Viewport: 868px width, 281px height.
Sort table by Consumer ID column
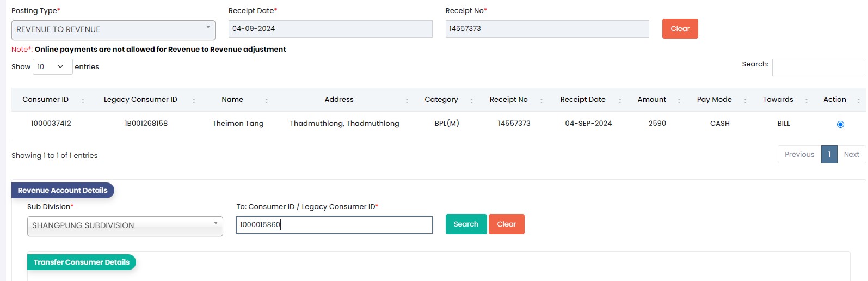coord(46,100)
